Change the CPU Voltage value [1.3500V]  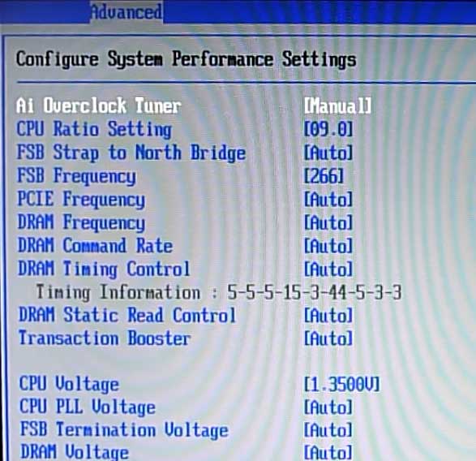pos(342,385)
